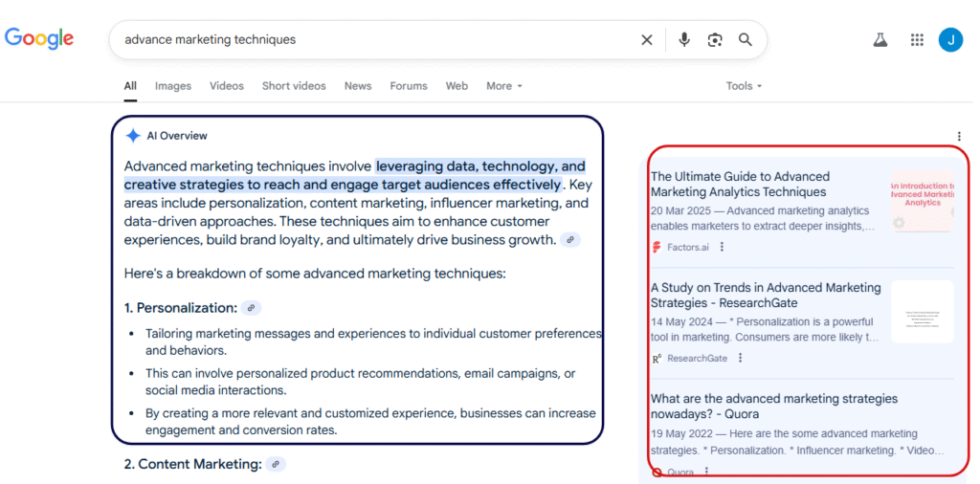Image resolution: width=980 pixels, height=484 pixels.
Task: Click bullet about personalized product recommendations
Action: point(361,382)
